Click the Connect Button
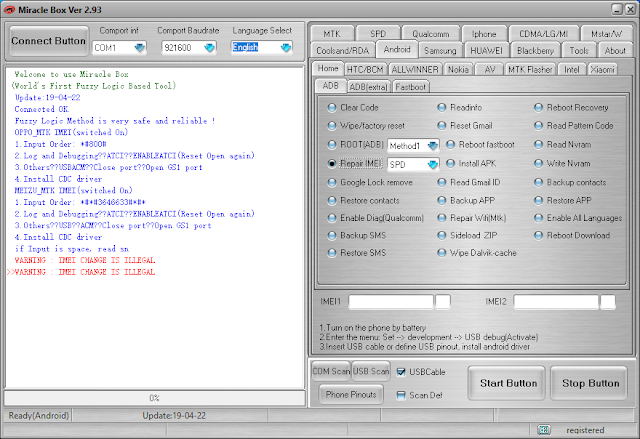640x439 pixels. [x=48, y=41]
